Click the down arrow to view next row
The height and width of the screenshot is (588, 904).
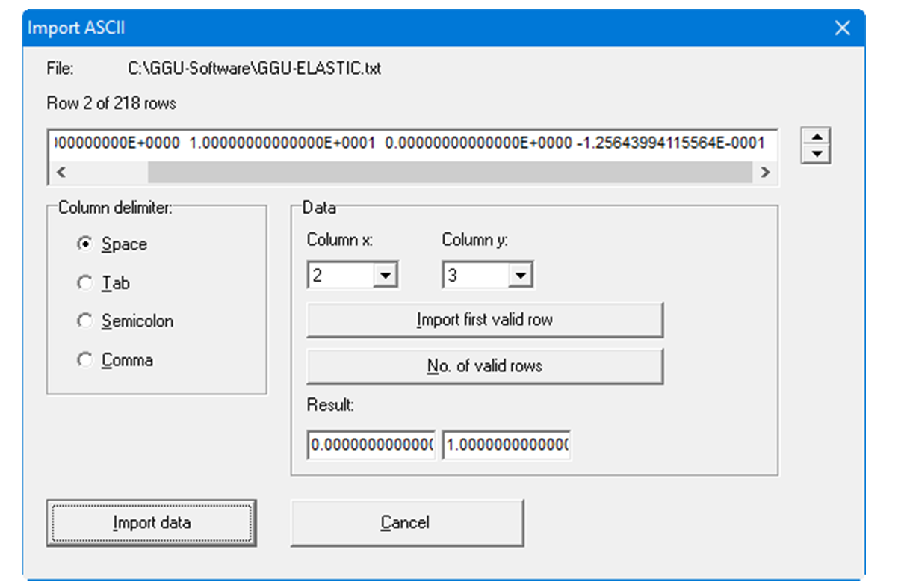(x=817, y=155)
